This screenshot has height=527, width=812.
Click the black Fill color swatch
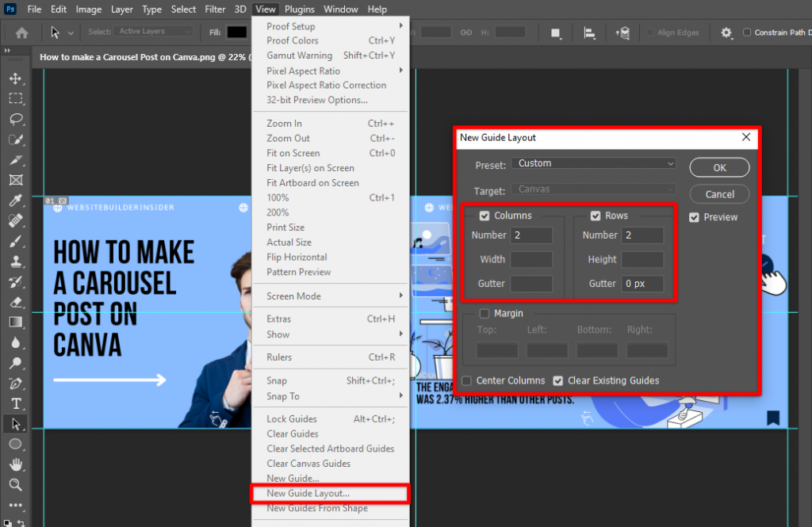235,32
